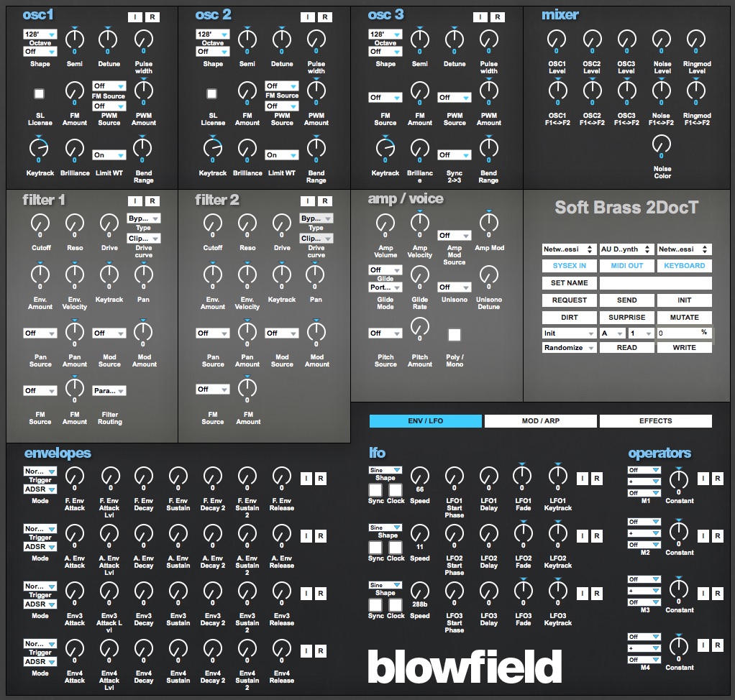Image resolution: width=735 pixels, height=700 pixels.
Task: Click the osc1 Semi knob
Action: tap(74, 39)
